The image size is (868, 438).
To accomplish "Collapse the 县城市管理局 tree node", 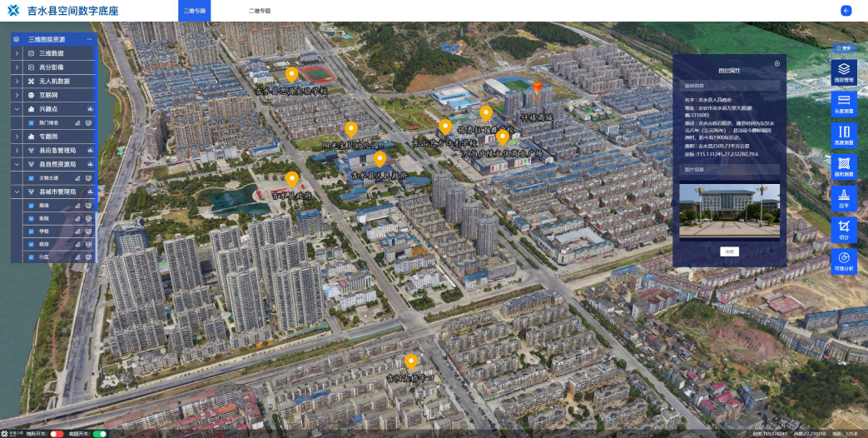I will [x=17, y=192].
